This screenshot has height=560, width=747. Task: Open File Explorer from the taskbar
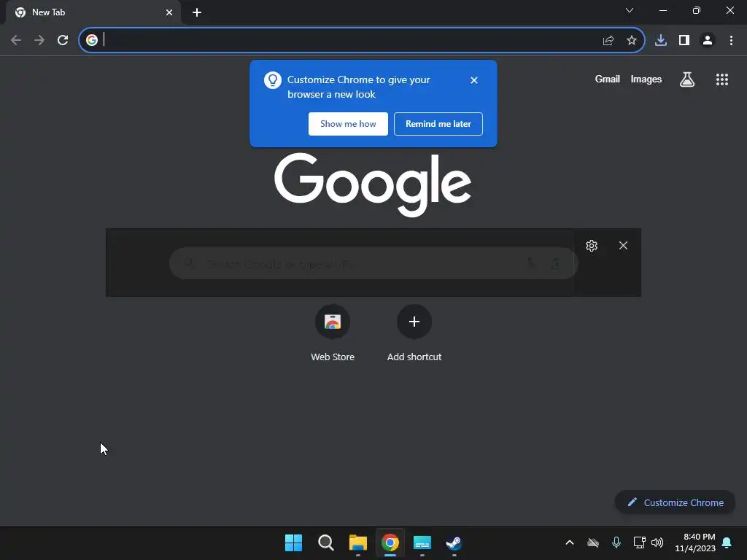coord(357,542)
